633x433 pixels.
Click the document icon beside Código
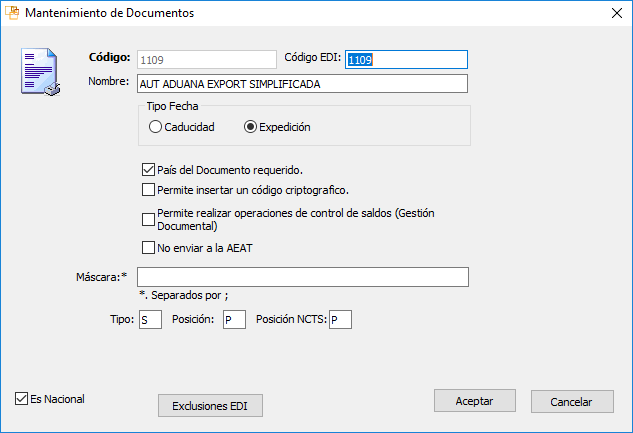click(41, 71)
